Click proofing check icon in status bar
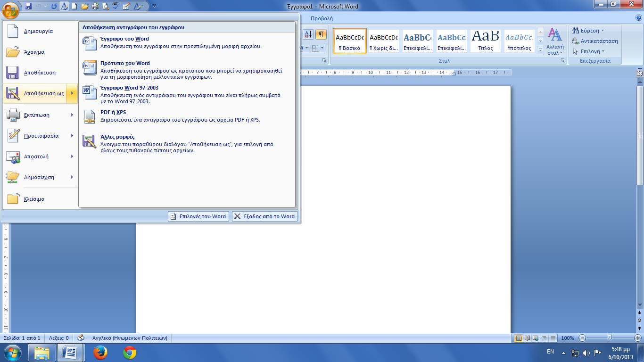This screenshot has width=644, height=362. 81,338
